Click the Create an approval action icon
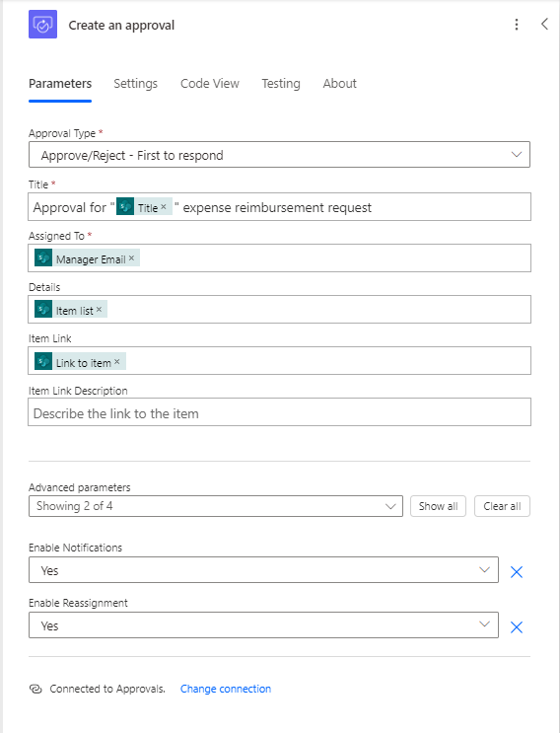 (x=42, y=25)
